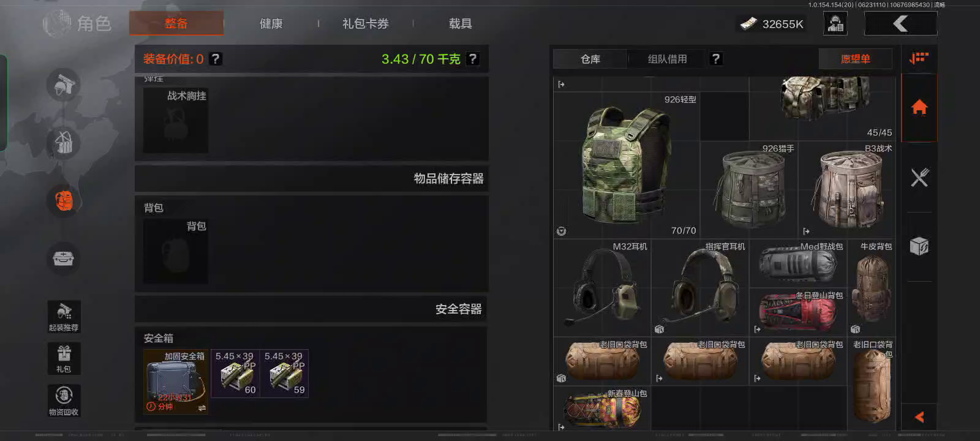Select the 926轻型 armor vest item
Viewport: 980px width, 441px height.
627,165
